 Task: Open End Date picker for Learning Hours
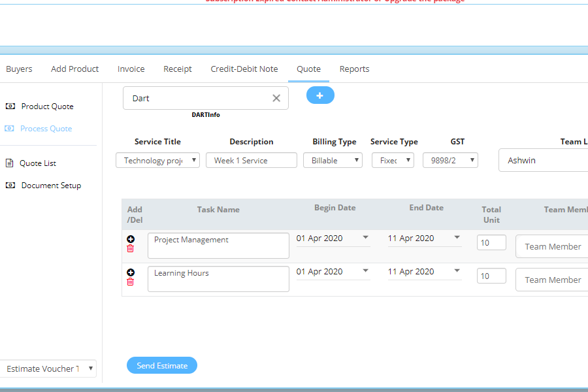pos(425,272)
